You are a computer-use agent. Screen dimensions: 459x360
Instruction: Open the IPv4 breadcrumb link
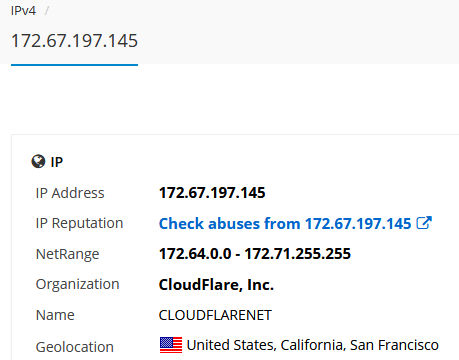[23, 11]
